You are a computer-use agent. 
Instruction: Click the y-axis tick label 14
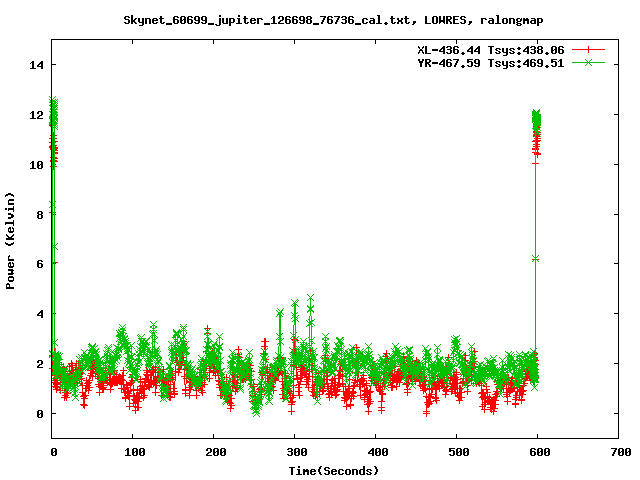pyautogui.click(x=36, y=65)
